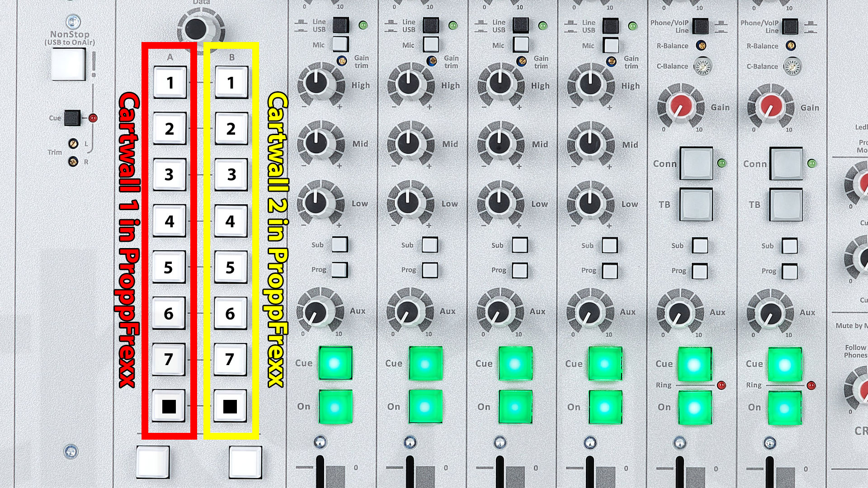Image resolution: width=868 pixels, height=488 pixels.
Task: Click the blank white button below column B
Action: 245,462
